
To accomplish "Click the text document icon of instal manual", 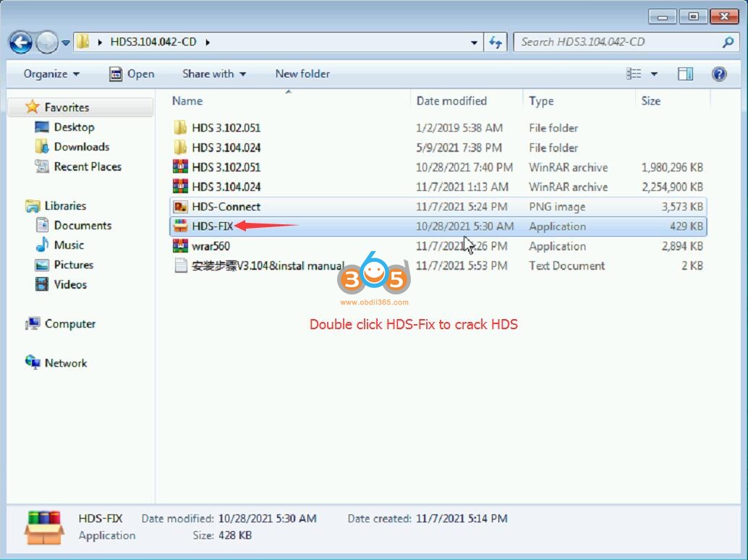I will pos(180,266).
